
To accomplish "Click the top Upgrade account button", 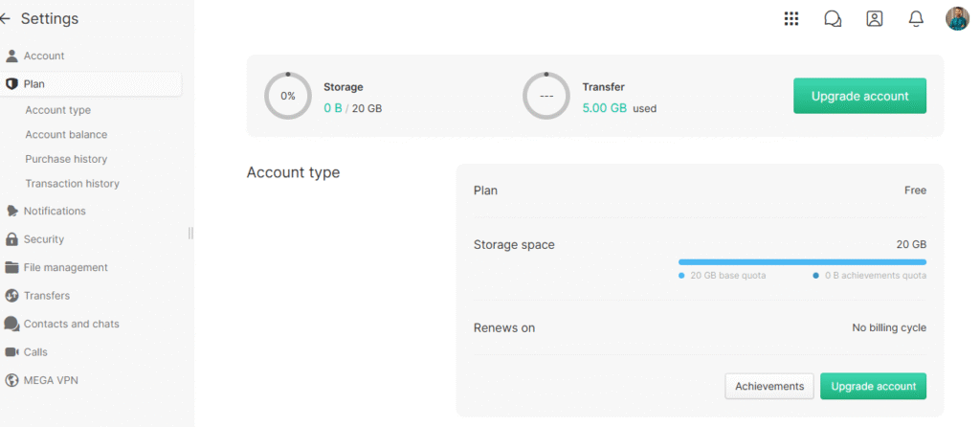I will [x=860, y=96].
